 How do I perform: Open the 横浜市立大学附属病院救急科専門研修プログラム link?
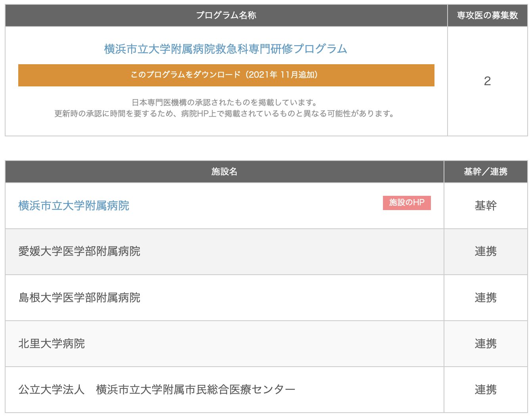click(x=226, y=49)
